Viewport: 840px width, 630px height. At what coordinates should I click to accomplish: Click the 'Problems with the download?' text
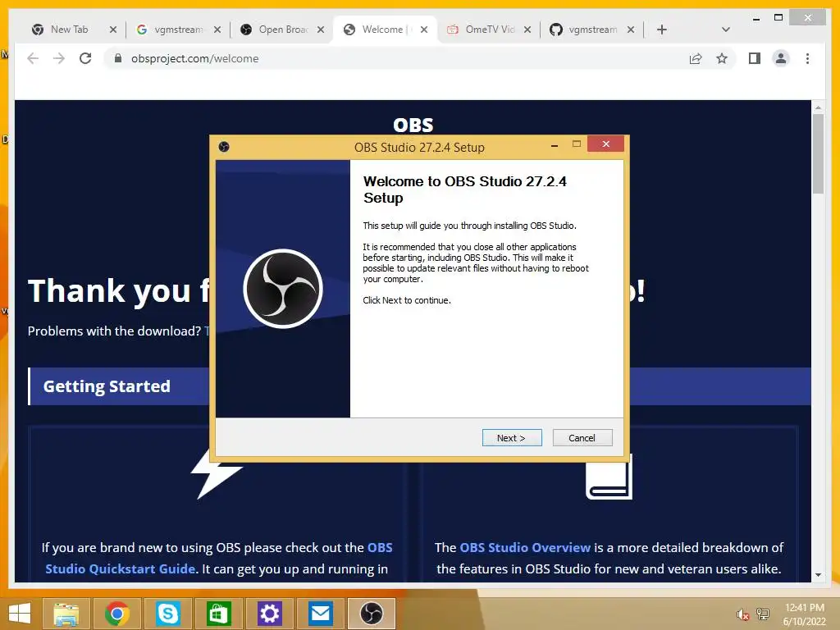pyautogui.click(x=114, y=331)
